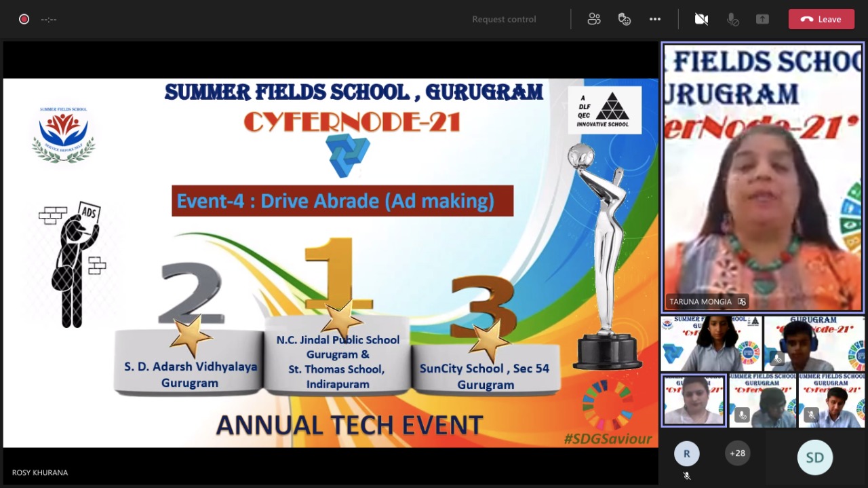Request control of the shared screen
868x488 pixels.
(x=504, y=19)
